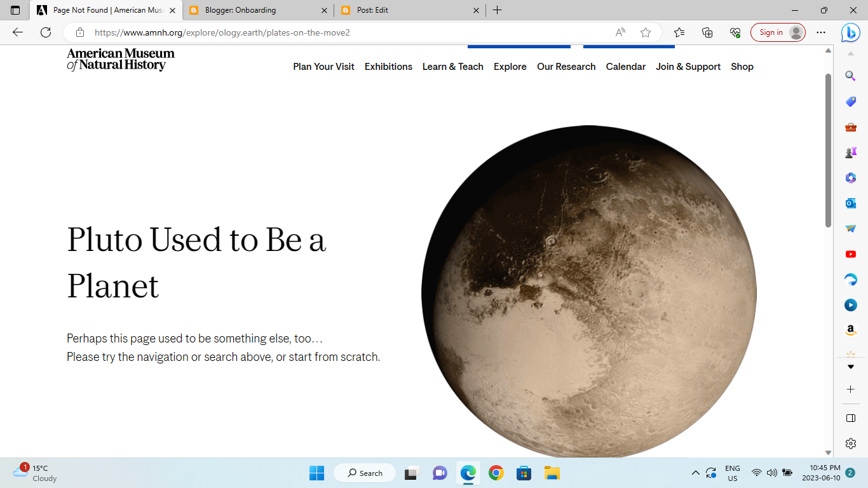The image size is (868, 488).
Task: Open the Wi-Fi network tray icon
Action: click(x=756, y=473)
